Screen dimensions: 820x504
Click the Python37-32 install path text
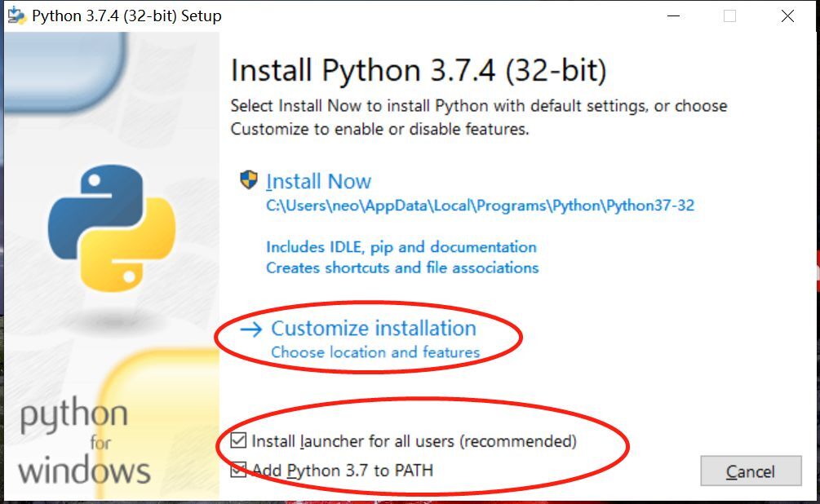[x=480, y=206]
